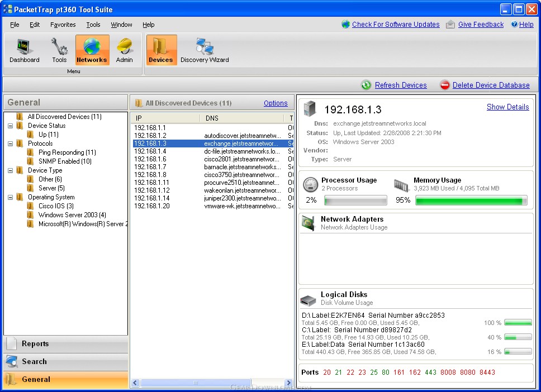Click the Search magnifier icon
The width and height of the screenshot is (541, 392).
[x=12, y=361]
